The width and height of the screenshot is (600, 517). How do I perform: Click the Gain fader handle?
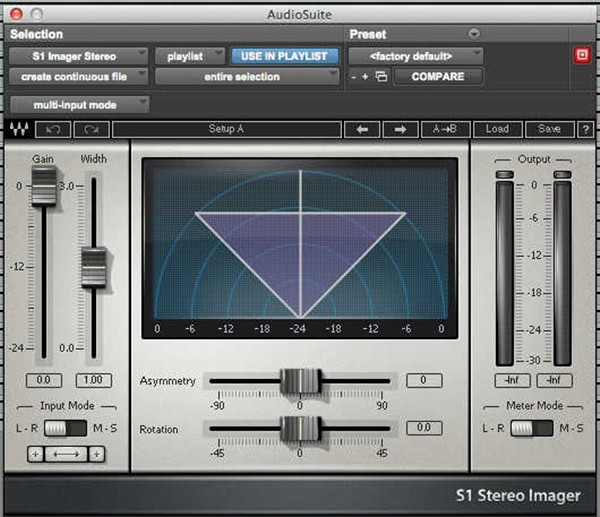click(x=44, y=186)
